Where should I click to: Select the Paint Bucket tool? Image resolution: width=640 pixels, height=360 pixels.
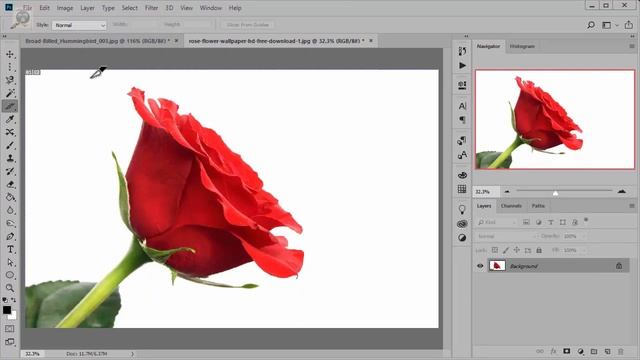pos(10,198)
